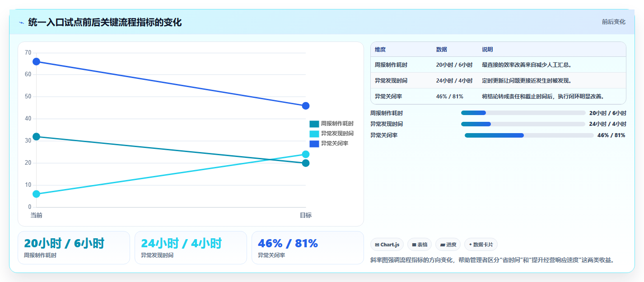
Task: Select the 异常关闭率 data point at 目标
Action: [306, 106]
